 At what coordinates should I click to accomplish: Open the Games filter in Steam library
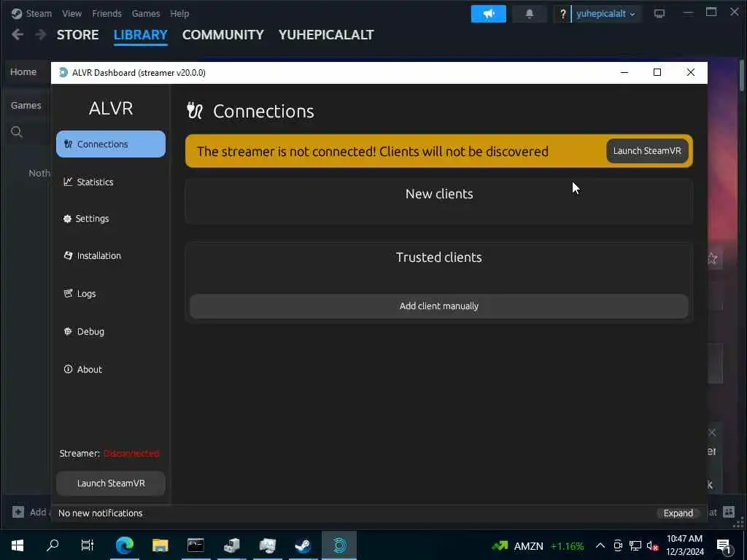(26, 105)
